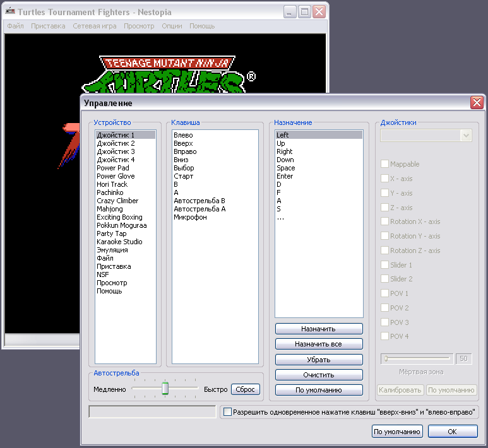
Task: Open the Просмотр menu in the Nestopia window
Action: pos(139,26)
